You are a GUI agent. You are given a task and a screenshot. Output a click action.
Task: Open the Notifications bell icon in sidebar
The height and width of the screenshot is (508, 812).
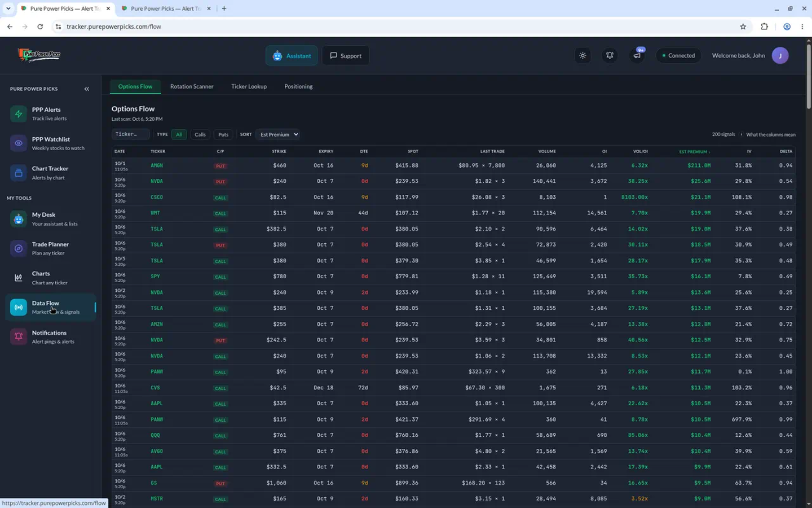(19, 336)
